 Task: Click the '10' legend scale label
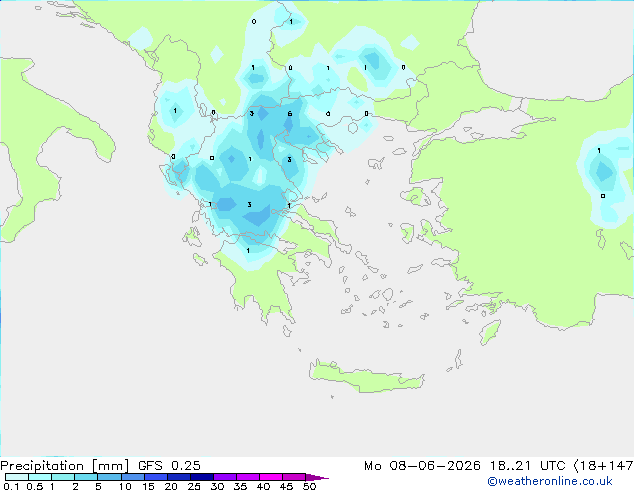(x=125, y=486)
